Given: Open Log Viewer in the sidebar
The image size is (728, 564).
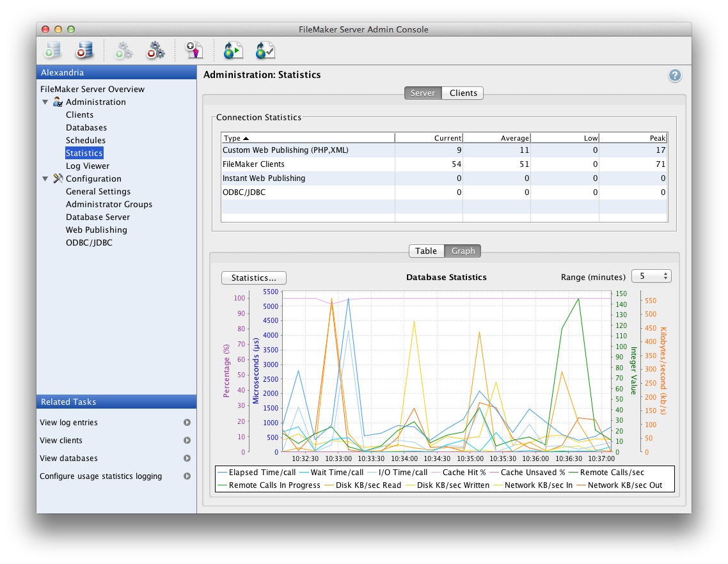Looking at the screenshot, I should (x=87, y=166).
